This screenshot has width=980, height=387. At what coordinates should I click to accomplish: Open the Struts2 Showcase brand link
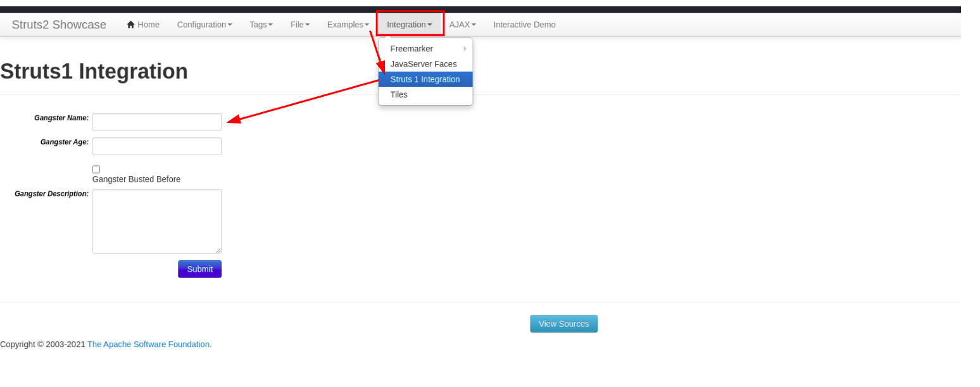[x=59, y=25]
